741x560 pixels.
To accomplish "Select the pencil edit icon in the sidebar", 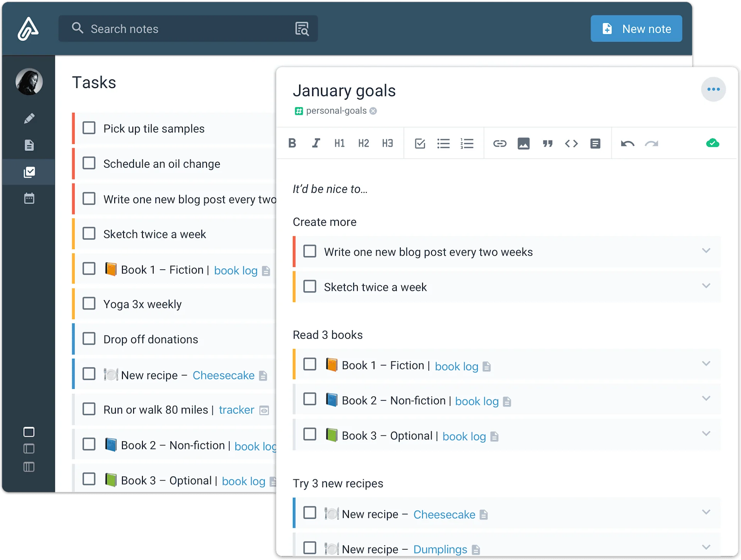I will [x=29, y=118].
